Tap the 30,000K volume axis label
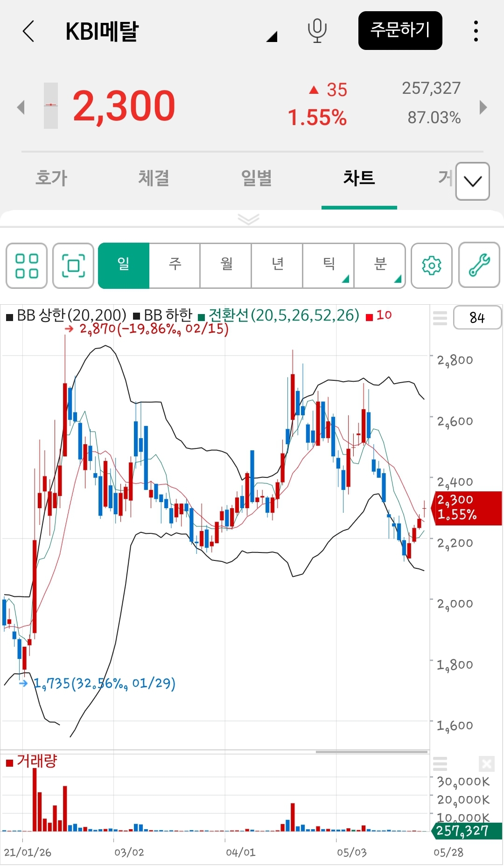504x867 pixels. [463, 782]
